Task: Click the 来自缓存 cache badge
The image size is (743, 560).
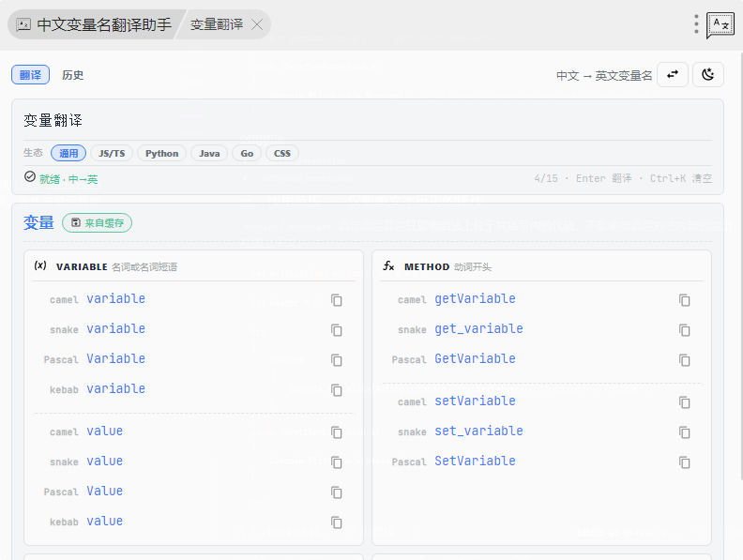Action: click(x=98, y=222)
